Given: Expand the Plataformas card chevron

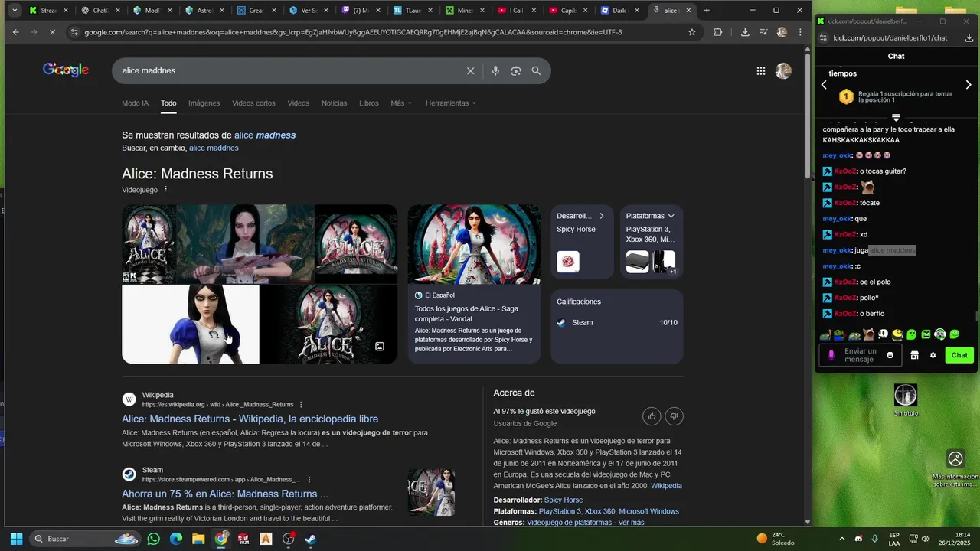Looking at the screenshot, I should (671, 216).
